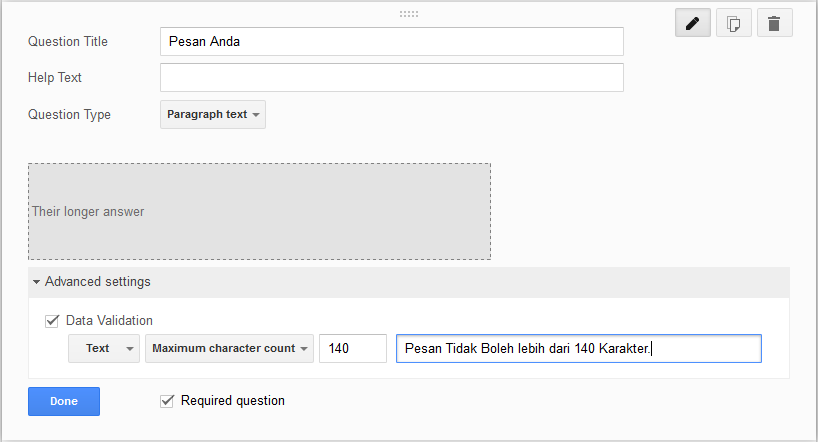
Task: Click the custom error message field
Action: (578, 348)
